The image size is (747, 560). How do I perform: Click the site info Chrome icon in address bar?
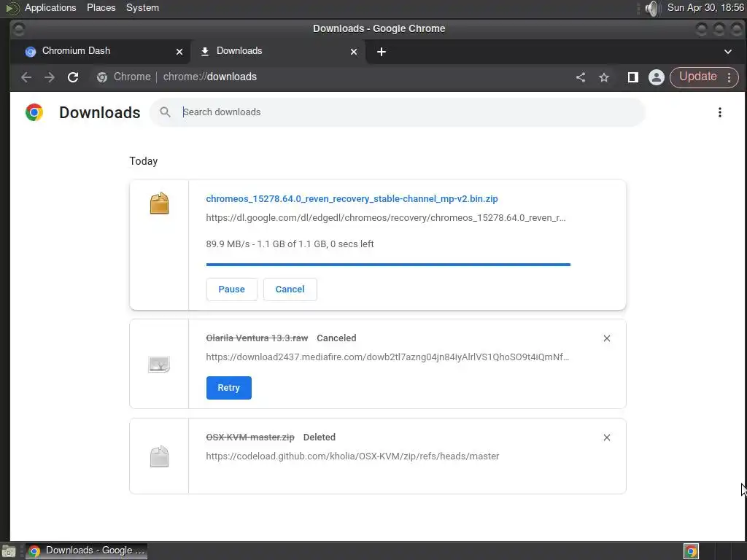[x=102, y=77]
